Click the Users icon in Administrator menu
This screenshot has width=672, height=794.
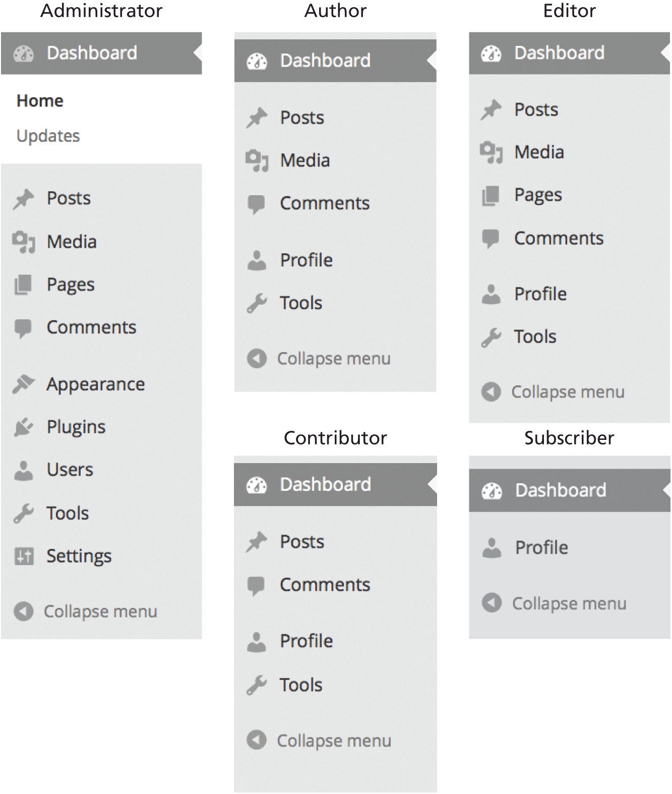point(23,470)
